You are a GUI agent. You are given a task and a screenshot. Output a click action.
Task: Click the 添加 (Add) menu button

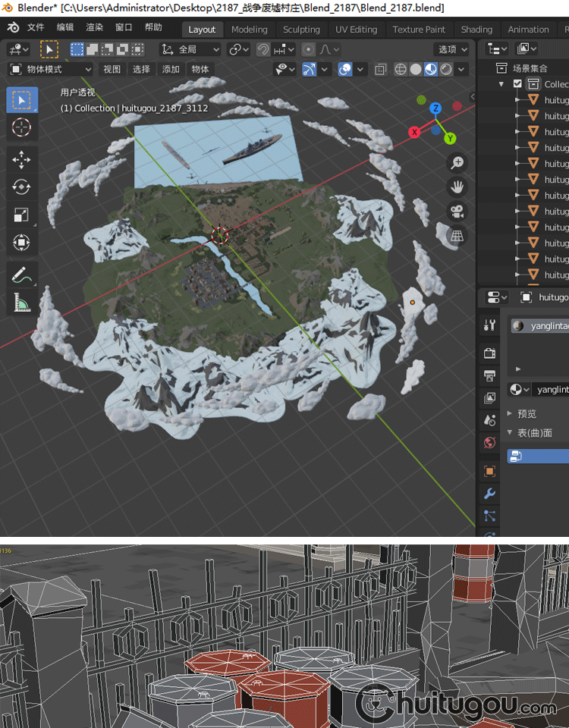tap(171, 69)
